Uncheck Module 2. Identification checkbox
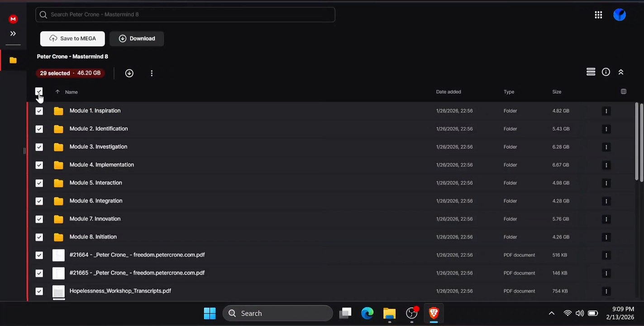The height and width of the screenshot is (326, 644). point(39,129)
